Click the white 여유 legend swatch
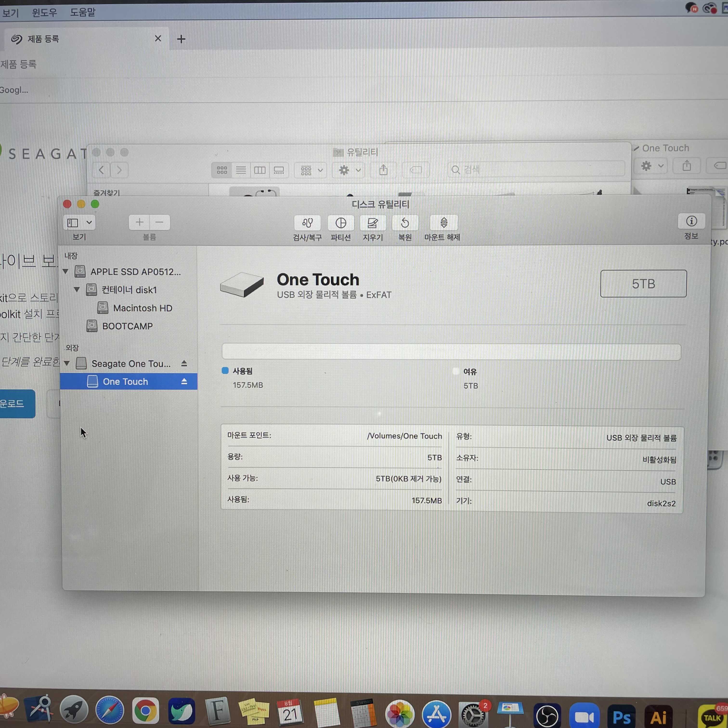This screenshot has width=728, height=728. (455, 371)
